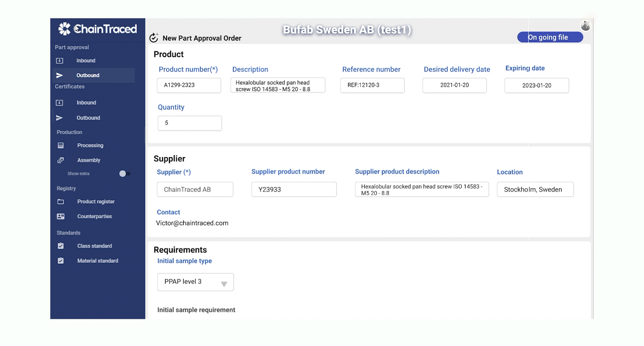The image size is (644, 346).
Task: Open the PPAP level 3 dropdown
Action: click(196, 282)
